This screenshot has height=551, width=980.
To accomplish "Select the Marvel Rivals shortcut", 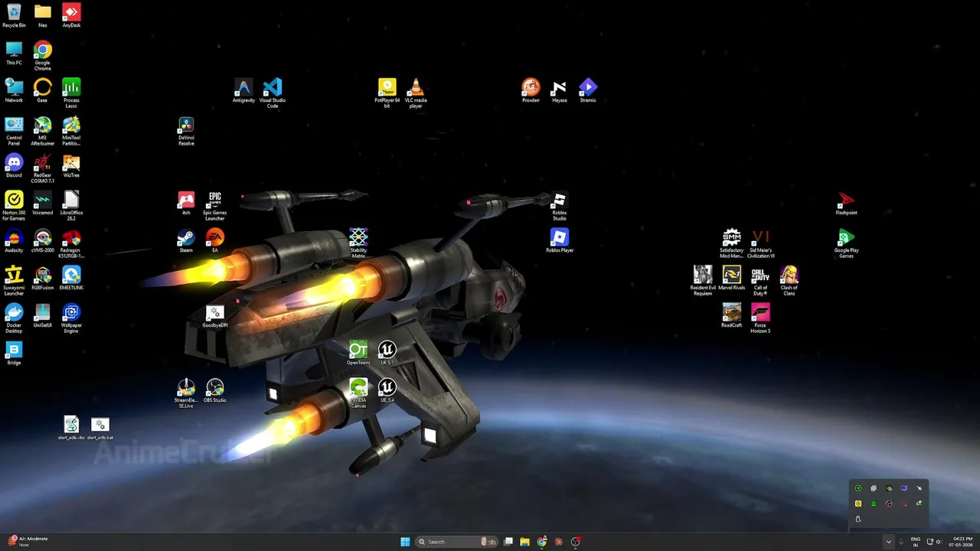I will (732, 278).
